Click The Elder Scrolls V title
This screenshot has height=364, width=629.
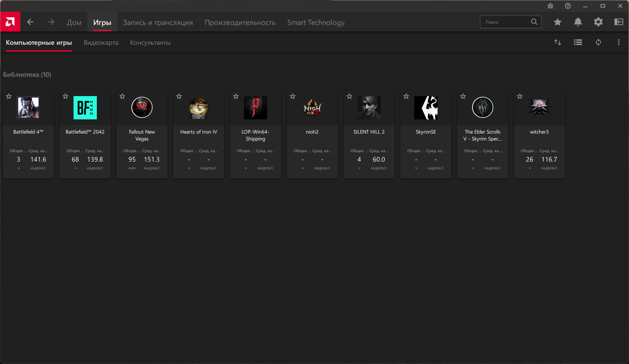[x=483, y=135]
